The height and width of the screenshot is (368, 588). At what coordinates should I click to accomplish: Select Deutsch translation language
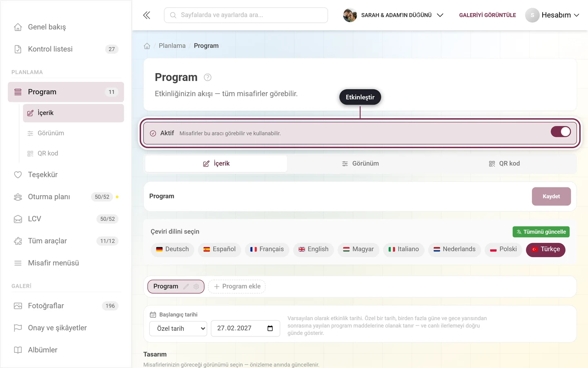172,249
